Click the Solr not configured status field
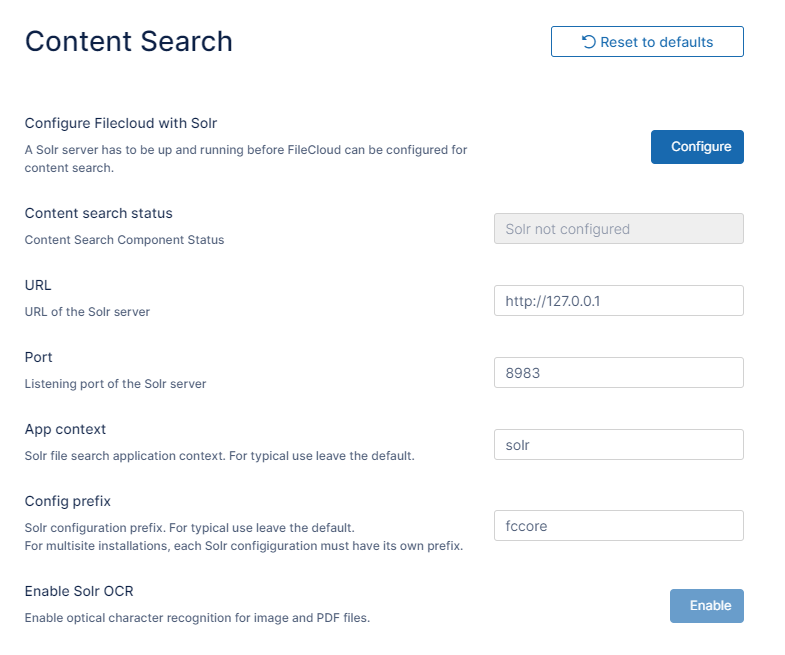This screenshot has width=785, height=655. pyautogui.click(x=618, y=229)
